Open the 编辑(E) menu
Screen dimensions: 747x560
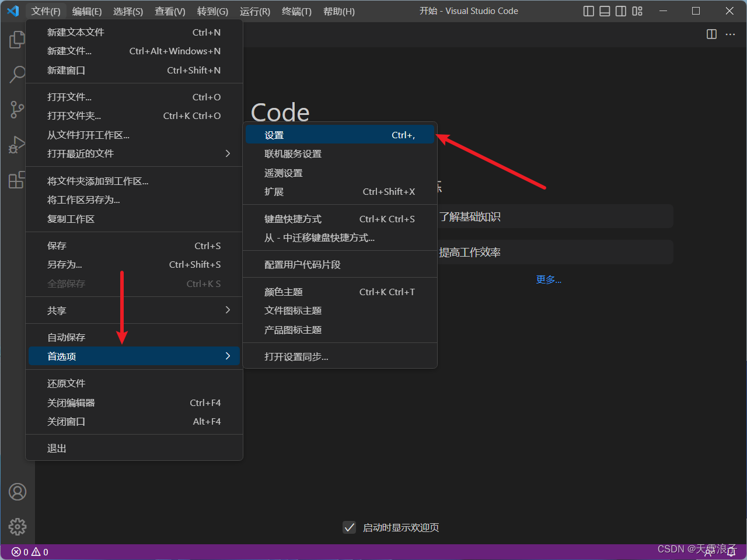87,11
